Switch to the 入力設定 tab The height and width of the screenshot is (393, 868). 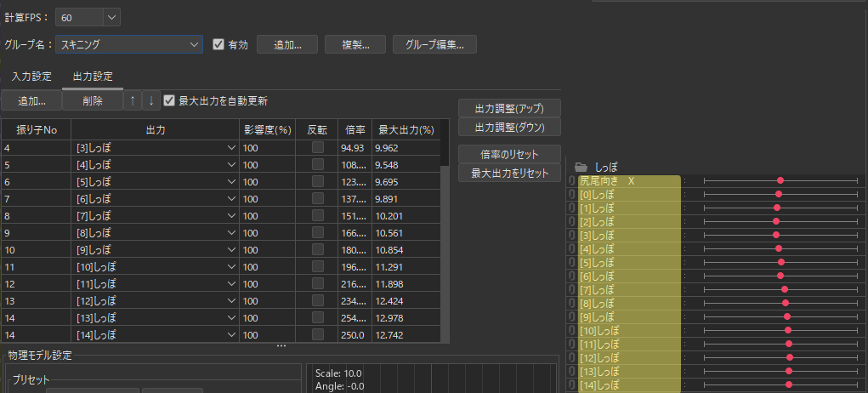click(31, 77)
